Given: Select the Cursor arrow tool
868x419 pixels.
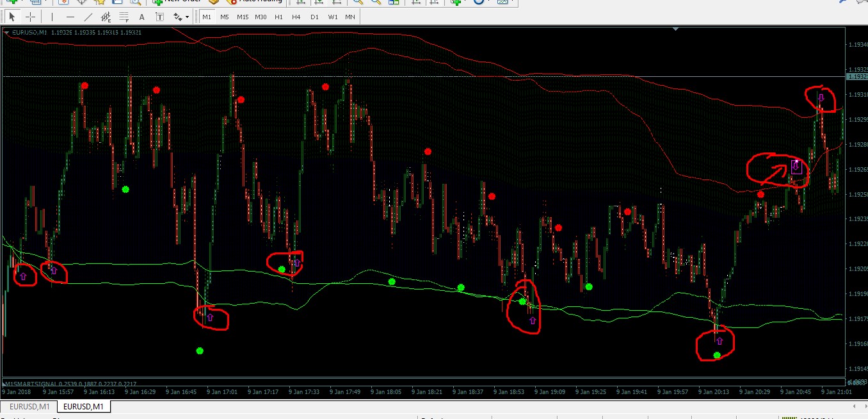Looking at the screenshot, I should pyautogui.click(x=12, y=17).
